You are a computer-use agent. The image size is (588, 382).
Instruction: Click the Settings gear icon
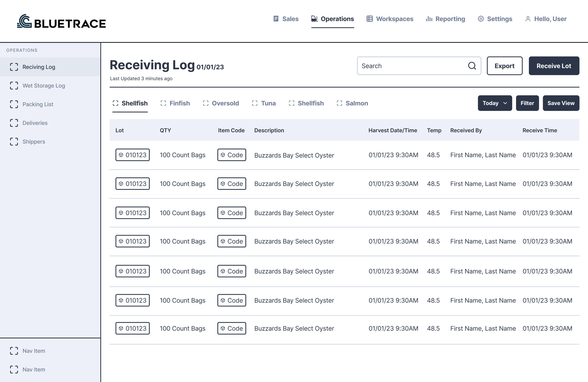(481, 19)
